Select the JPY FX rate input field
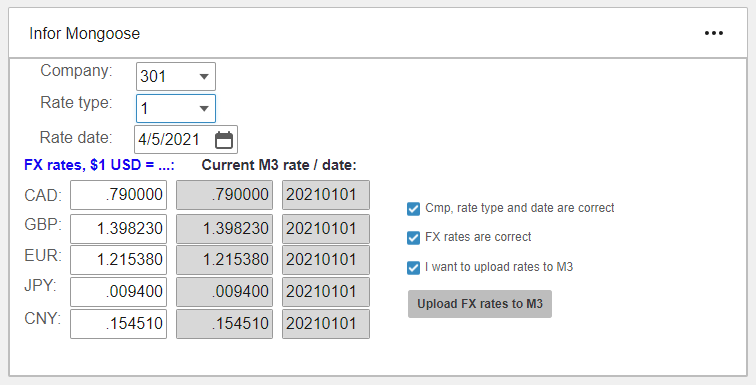Image resolution: width=756 pixels, height=385 pixels. 119,292
